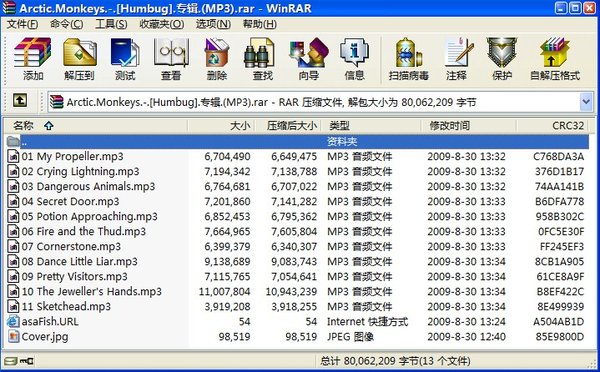Screen dimensions: 600x372
Task: Sort by the 类型 column header
Action: (x=370, y=126)
